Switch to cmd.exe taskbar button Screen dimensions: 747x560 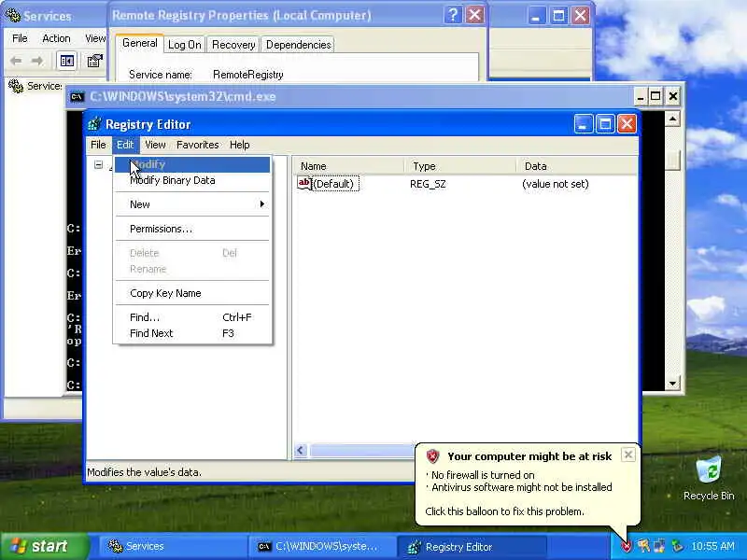click(321, 546)
